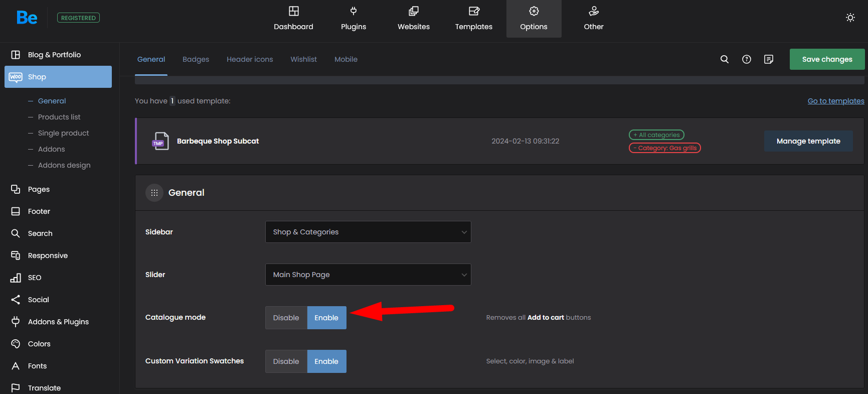The width and height of the screenshot is (868, 394).
Task: Disable Catalogue mode
Action: pyautogui.click(x=286, y=318)
